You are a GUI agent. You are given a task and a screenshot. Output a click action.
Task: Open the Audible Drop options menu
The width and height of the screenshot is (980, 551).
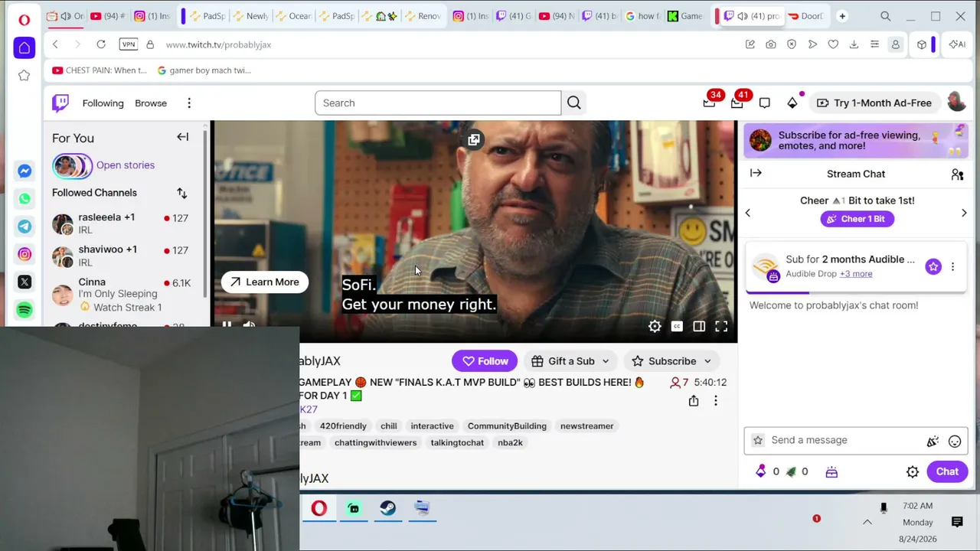point(952,266)
